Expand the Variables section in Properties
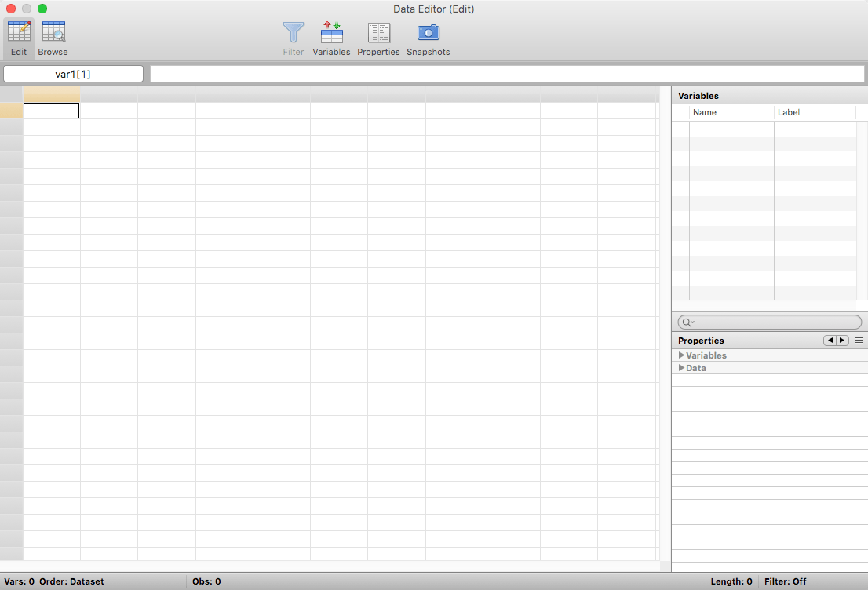868x590 pixels. pyautogui.click(x=681, y=355)
